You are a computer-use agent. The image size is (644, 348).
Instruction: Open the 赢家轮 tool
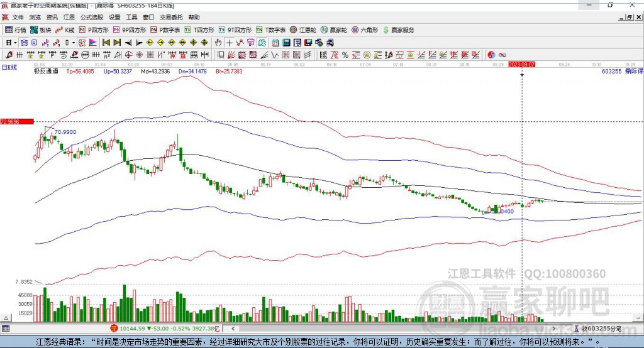[x=334, y=30]
